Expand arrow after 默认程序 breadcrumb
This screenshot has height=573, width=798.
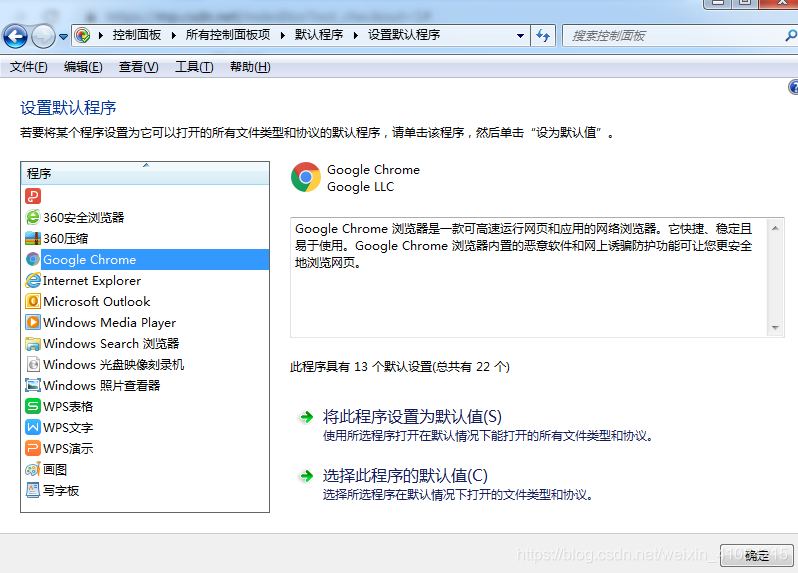pos(356,35)
